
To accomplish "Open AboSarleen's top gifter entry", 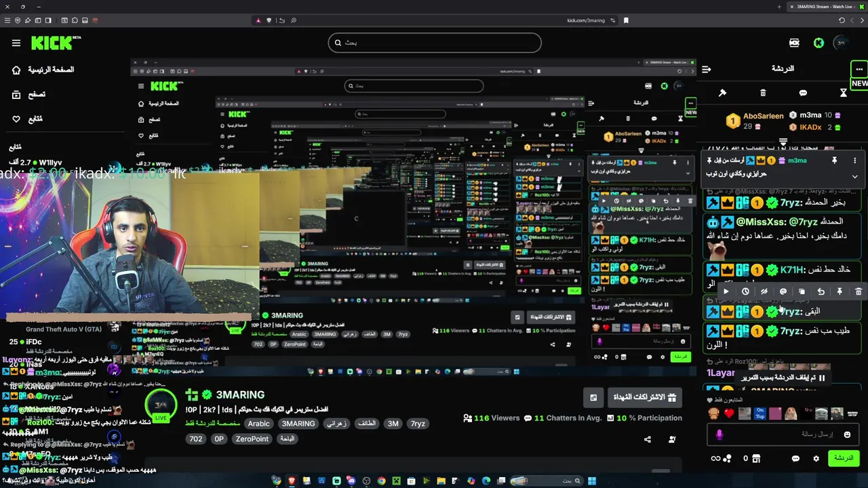I will 755,121.
